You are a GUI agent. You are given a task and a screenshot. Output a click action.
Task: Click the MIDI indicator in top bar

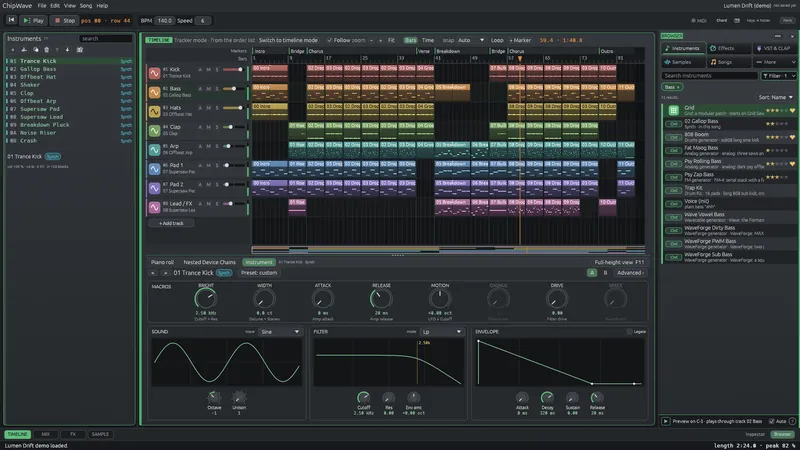699,20
